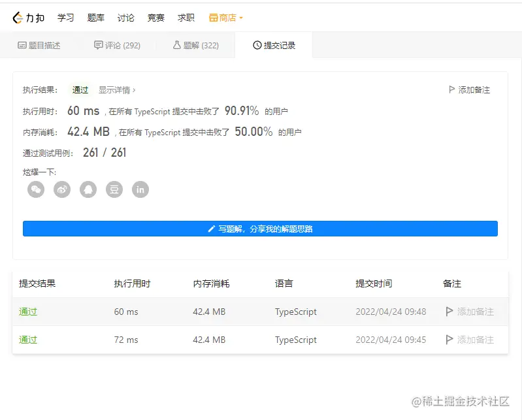Screen dimensions: 522x420
Task: Click the flag icon in the 09:45 row
Action: [449, 340]
